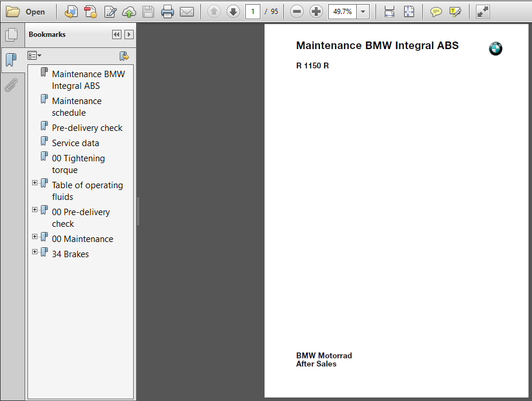Image resolution: width=532 pixels, height=401 pixels.
Task: Click the Save floppy disk icon
Action: point(148,12)
